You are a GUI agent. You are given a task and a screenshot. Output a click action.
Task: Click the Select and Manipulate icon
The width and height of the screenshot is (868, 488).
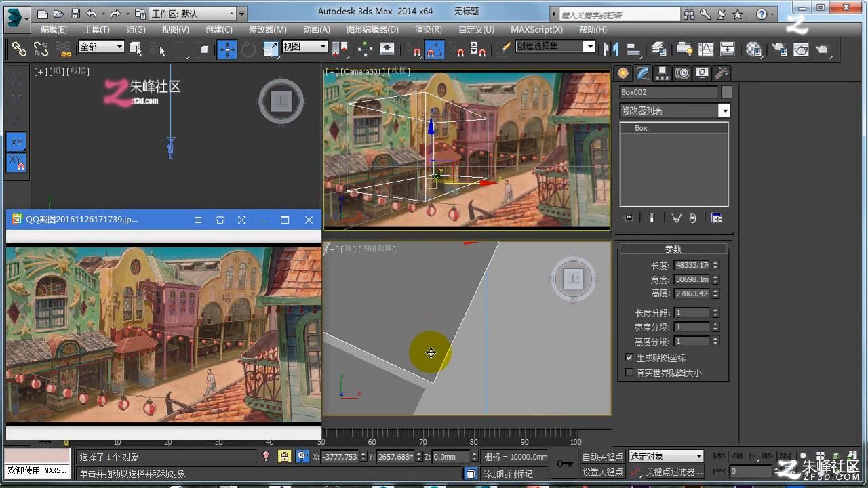365,49
